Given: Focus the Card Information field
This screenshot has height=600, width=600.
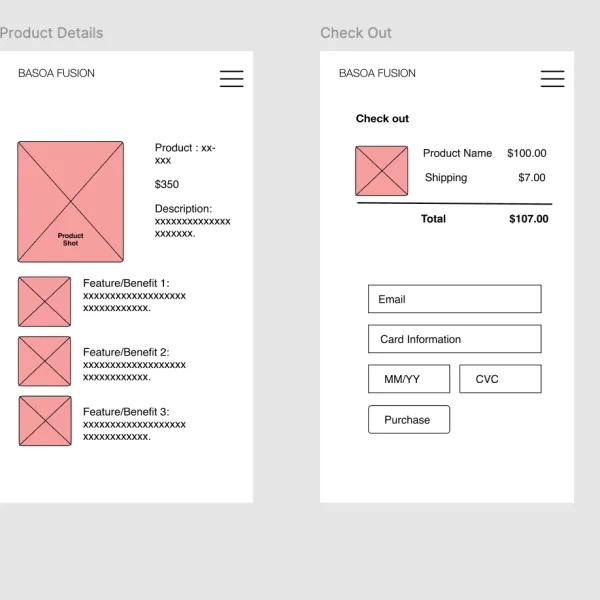Looking at the screenshot, I should [x=455, y=339].
